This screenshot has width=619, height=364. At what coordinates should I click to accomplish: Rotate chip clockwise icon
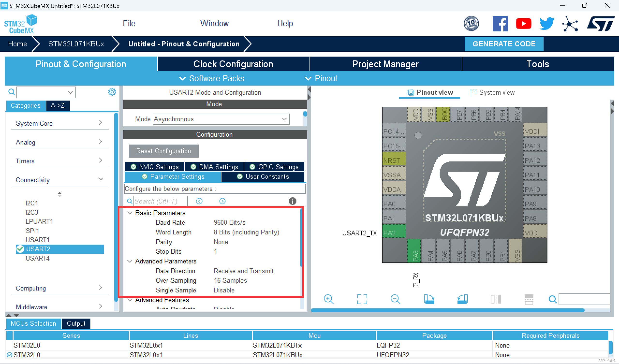click(429, 299)
